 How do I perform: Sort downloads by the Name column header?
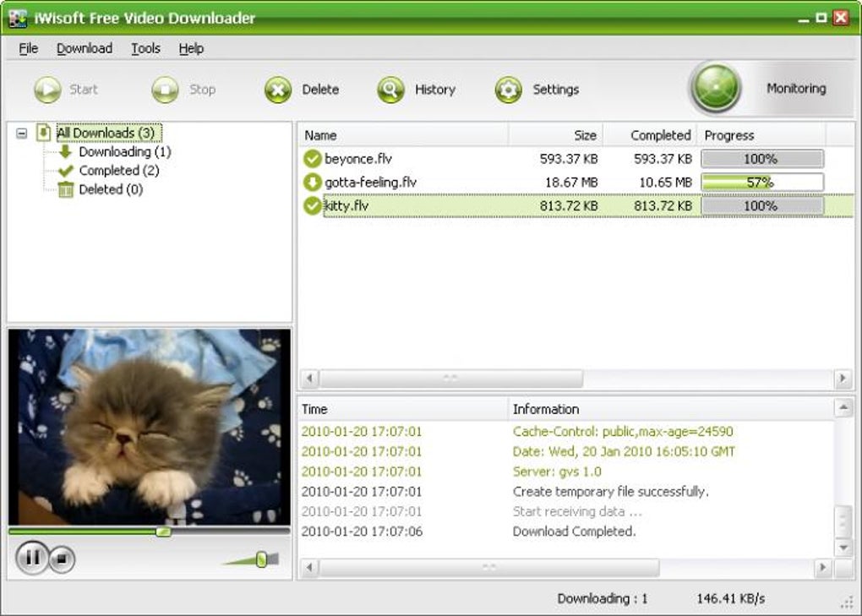click(403, 135)
